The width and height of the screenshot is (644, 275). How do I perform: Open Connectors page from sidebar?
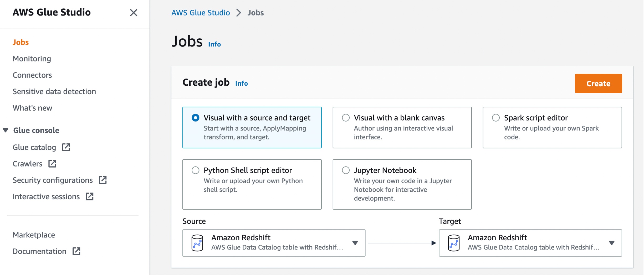coord(32,75)
